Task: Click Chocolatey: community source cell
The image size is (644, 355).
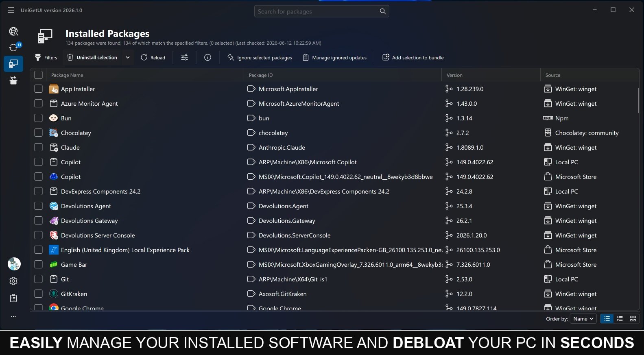Action: (x=587, y=133)
